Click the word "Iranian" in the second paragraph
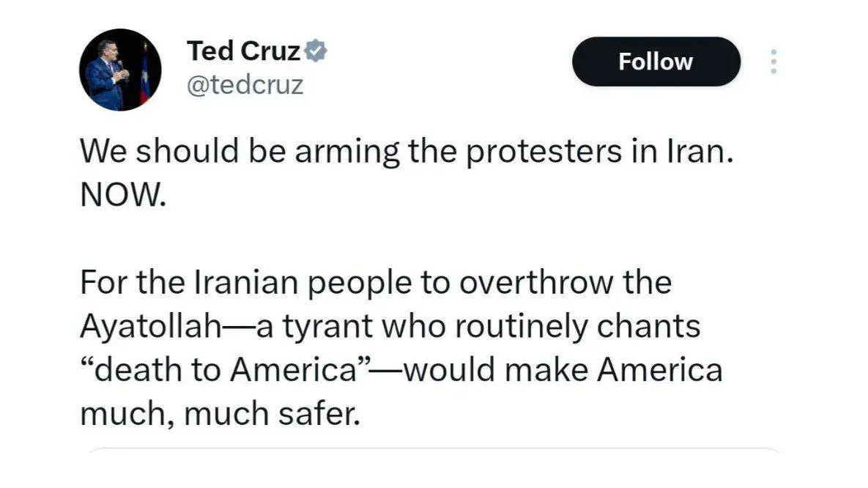This screenshot has height=488, width=868. (237, 282)
